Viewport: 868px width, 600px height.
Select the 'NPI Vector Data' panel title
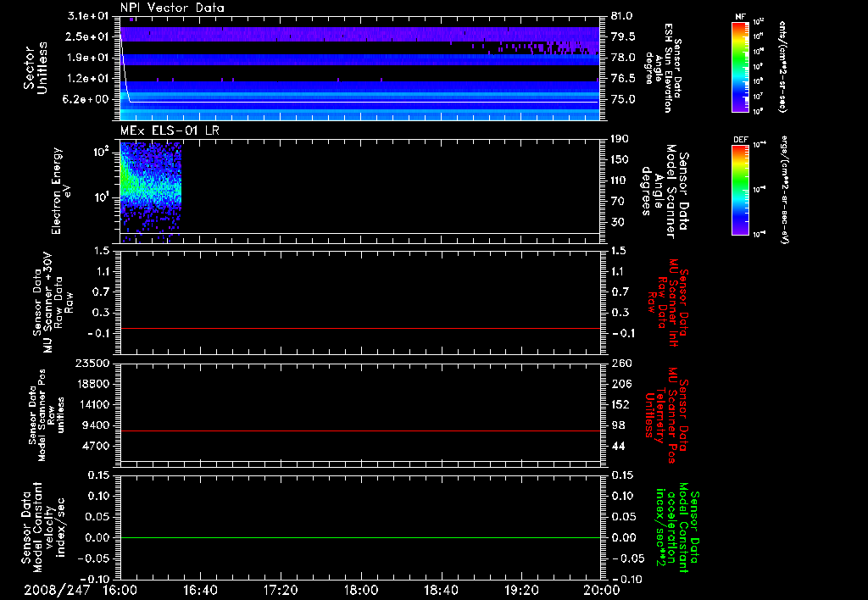coord(172,8)
